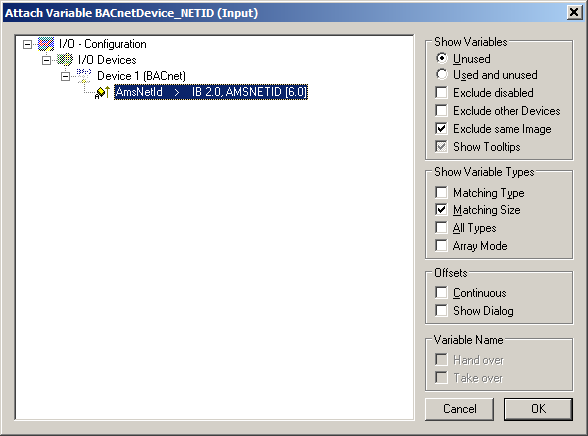Check the Show Dialog option

pyautogui.click(x=441, y=310)
